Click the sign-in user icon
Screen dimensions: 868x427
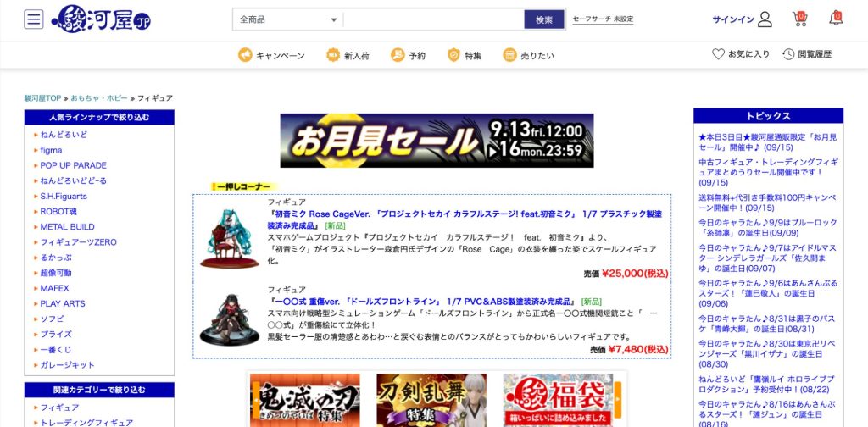click(765, 19)
